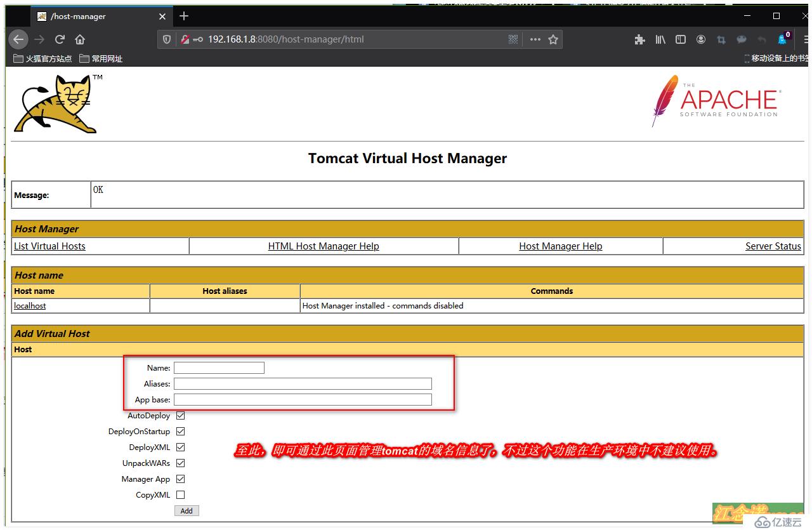
Task: Open a new browser tab
Action: click(x=184, y=16)
